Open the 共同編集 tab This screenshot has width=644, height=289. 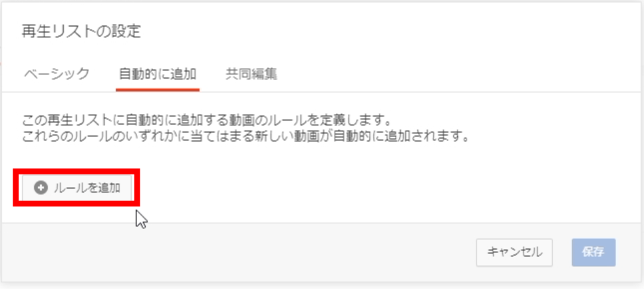click(251, 74)
